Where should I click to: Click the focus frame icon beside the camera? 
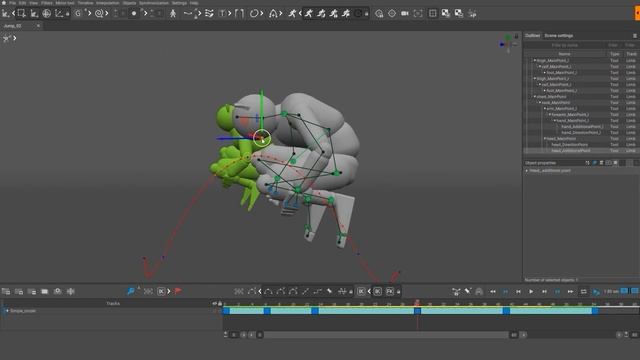coord(418,13)
